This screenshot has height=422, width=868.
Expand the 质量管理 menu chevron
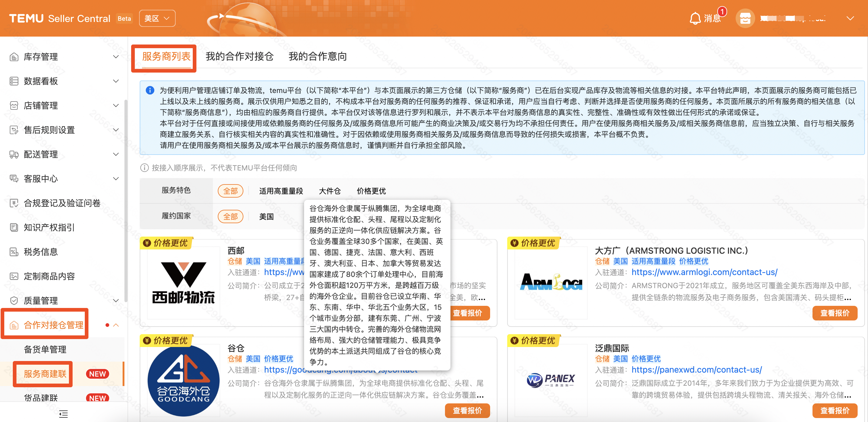[116, 301]
